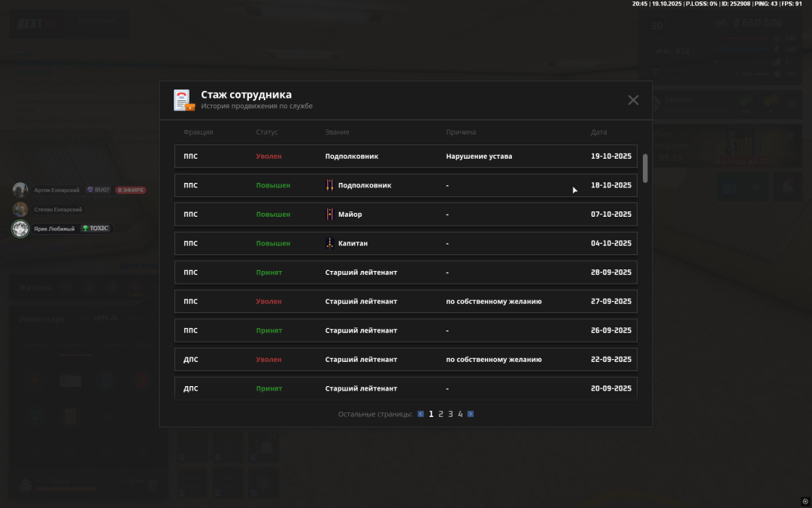
Task: Click Ярик Любимый's avatar
Action: [20, 229]
